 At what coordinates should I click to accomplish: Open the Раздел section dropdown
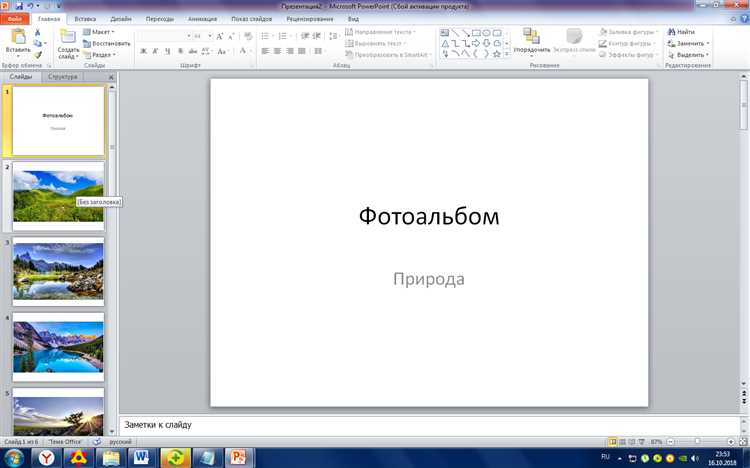[101, 55]
